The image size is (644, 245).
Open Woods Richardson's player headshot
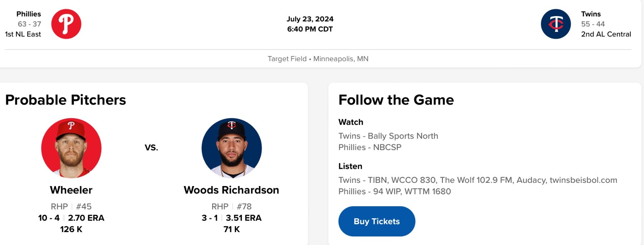(x=231, y=148)
